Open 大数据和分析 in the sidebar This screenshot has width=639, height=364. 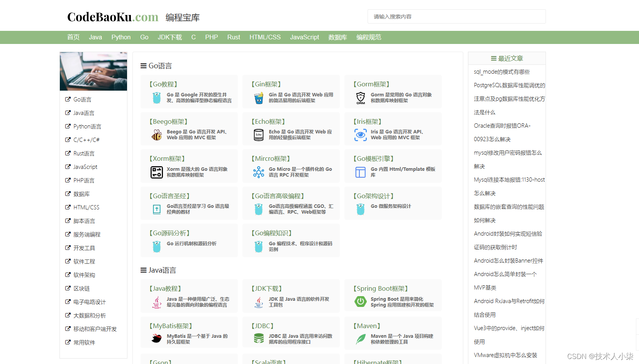coord(90,315)
